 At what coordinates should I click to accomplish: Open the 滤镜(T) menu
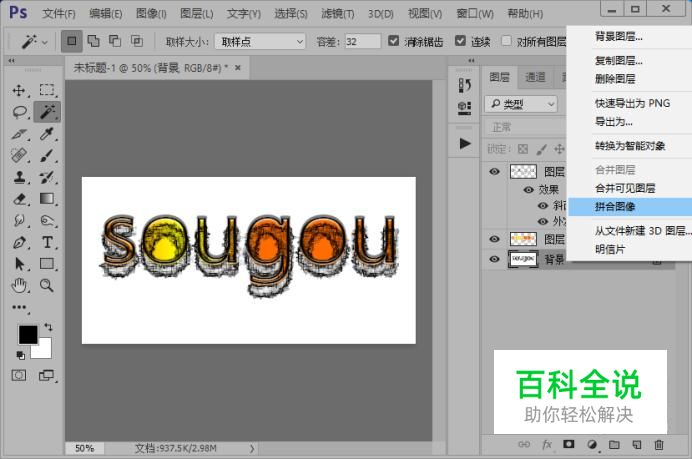point(338,14)
